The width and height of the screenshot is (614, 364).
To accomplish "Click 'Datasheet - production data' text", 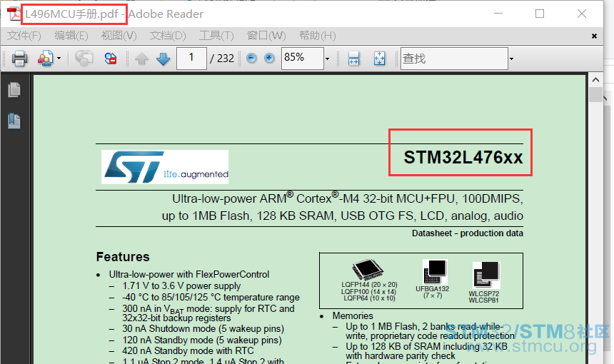I will [x=467, y=233].
